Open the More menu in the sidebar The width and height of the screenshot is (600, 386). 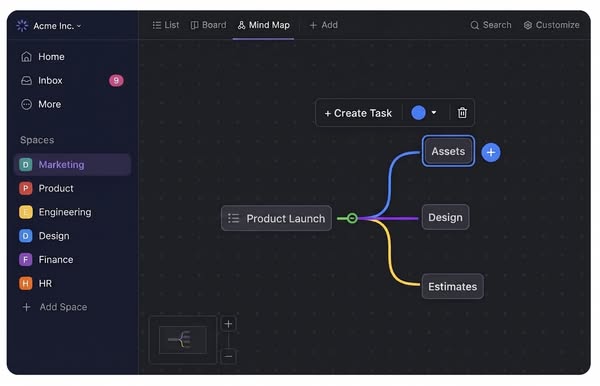point(41,104)
